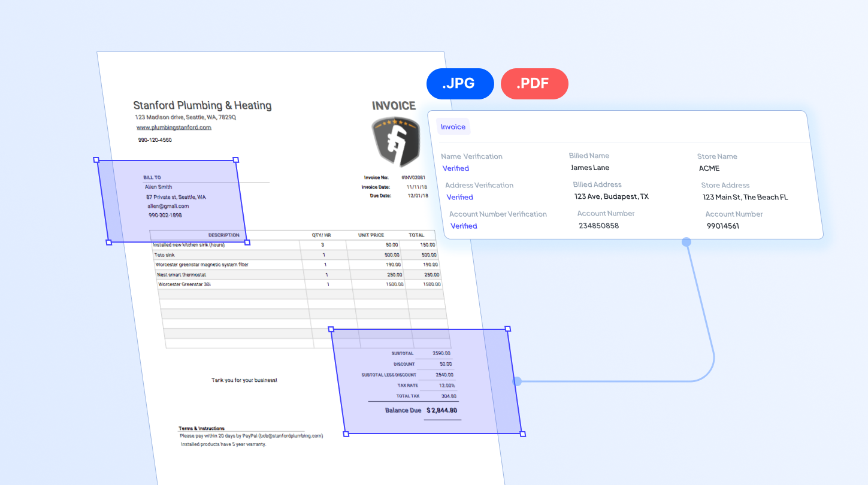The width and height of the screenshot is (868, 485).
Task: Click Verified under Account Number Verification
Action: click(x=464, y=226)
